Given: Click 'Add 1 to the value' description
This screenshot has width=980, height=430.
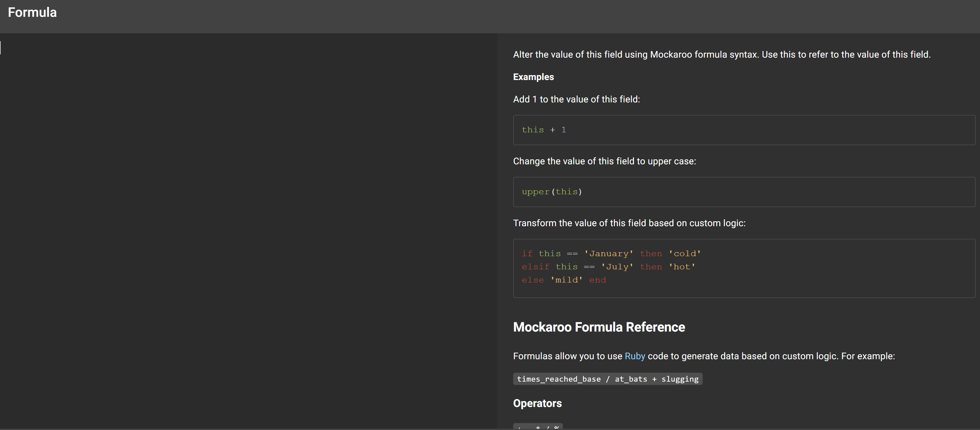Looking at the screenshot, I should click(x=576, y=99).
